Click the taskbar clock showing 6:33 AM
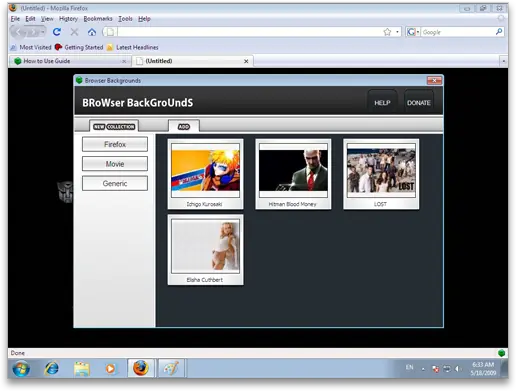The image size is (516, 391). pos(483,369)
